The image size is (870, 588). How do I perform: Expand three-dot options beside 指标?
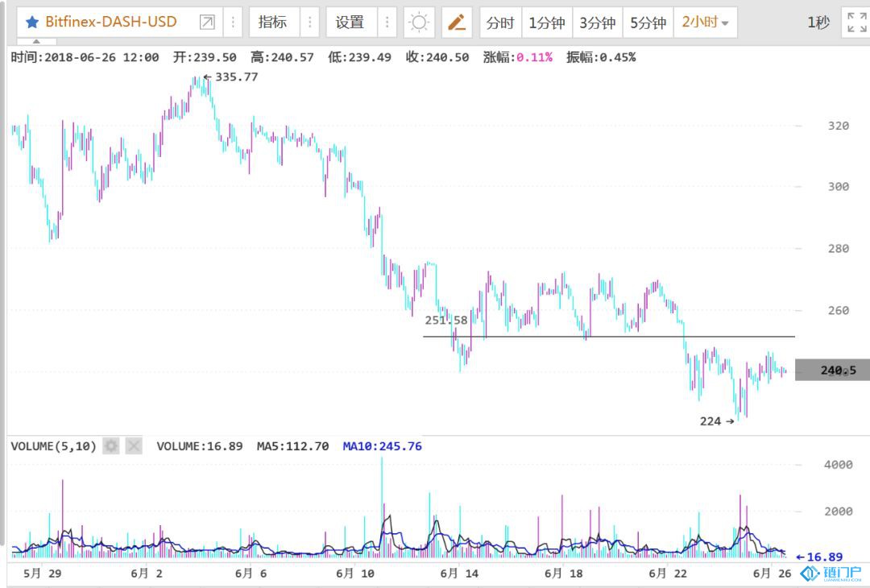pyautogui.click(x=309, y=23)
